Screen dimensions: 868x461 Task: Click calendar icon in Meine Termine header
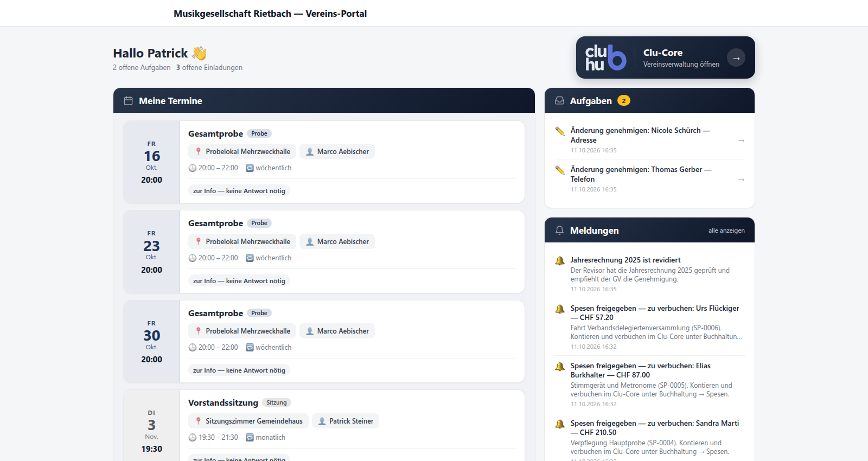128,101
